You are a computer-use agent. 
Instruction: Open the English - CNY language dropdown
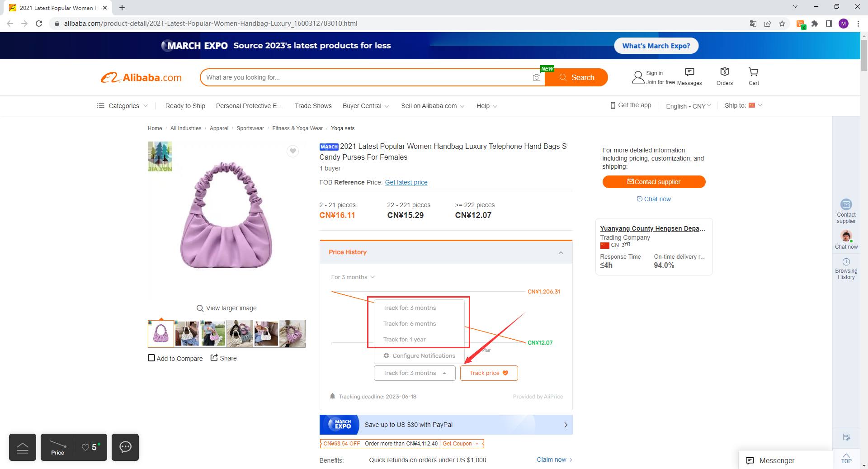tap(689, 106)
